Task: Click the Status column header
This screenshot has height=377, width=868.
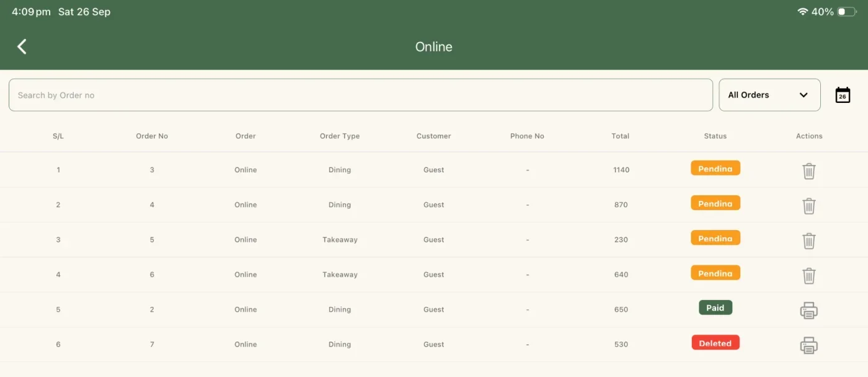Action: (715, 136)
